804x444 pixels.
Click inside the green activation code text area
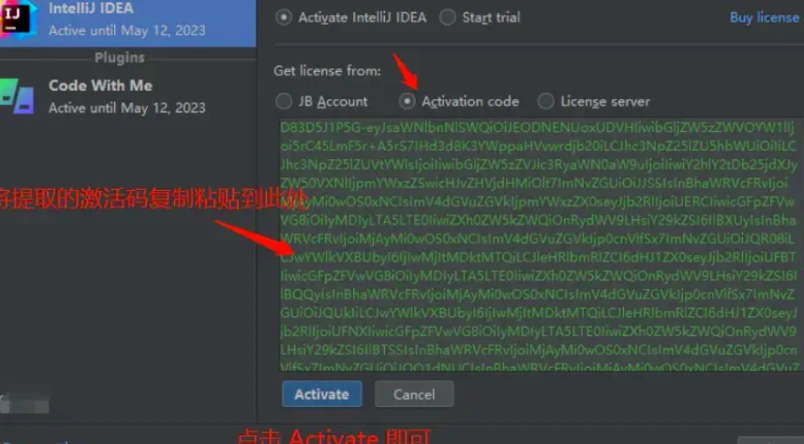pyautogui.click(x=539, y=245)
